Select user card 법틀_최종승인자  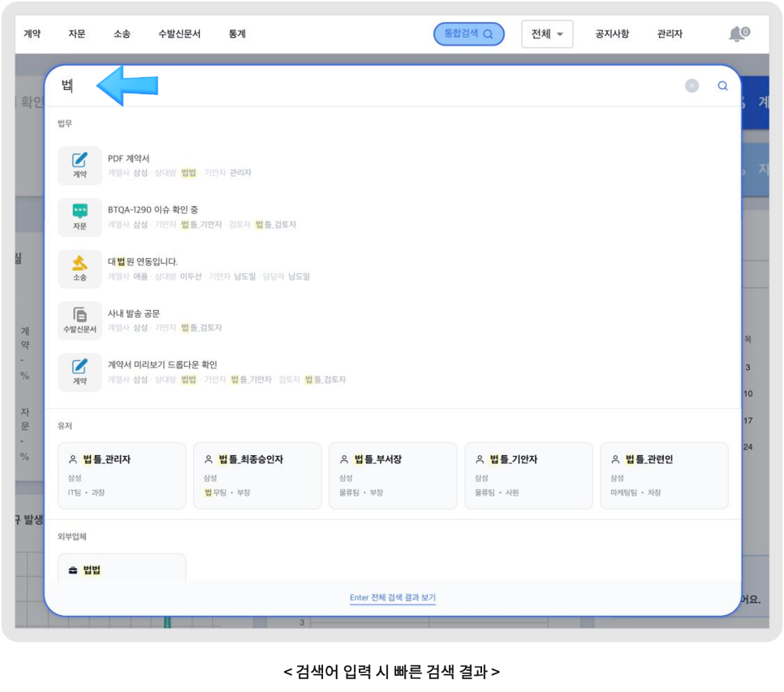tap(257, 475)
